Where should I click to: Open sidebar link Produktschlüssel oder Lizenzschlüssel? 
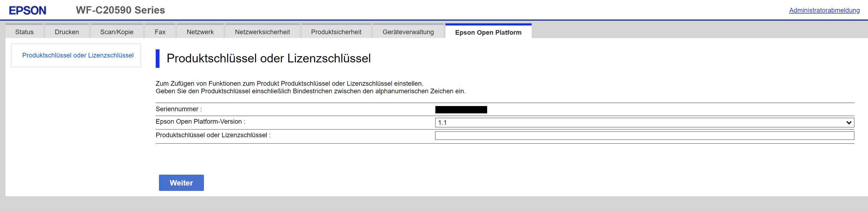[x=78, y=55]
